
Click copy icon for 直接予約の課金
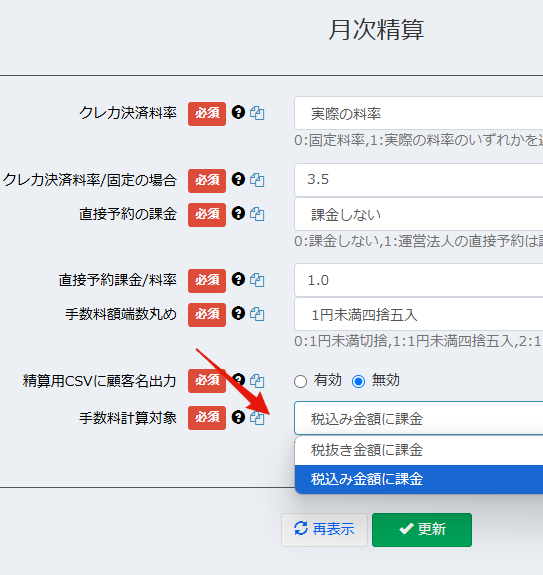[x=257, y=214]
